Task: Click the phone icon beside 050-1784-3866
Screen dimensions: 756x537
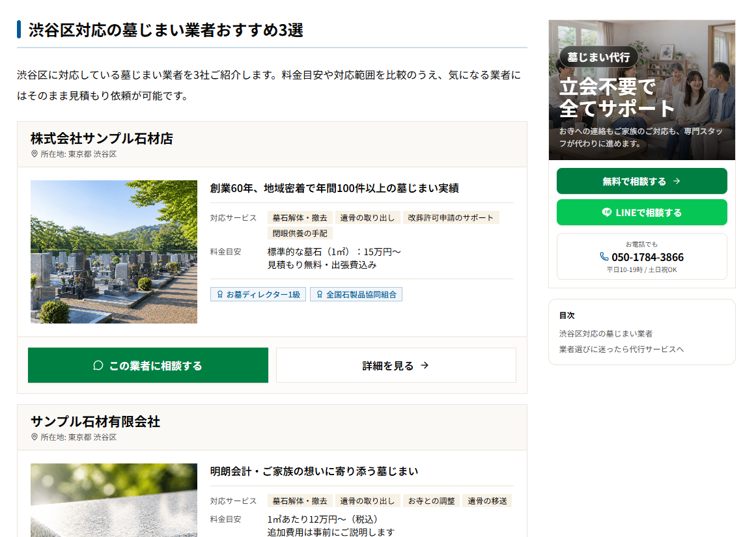Action: click(x=604, y=256)
